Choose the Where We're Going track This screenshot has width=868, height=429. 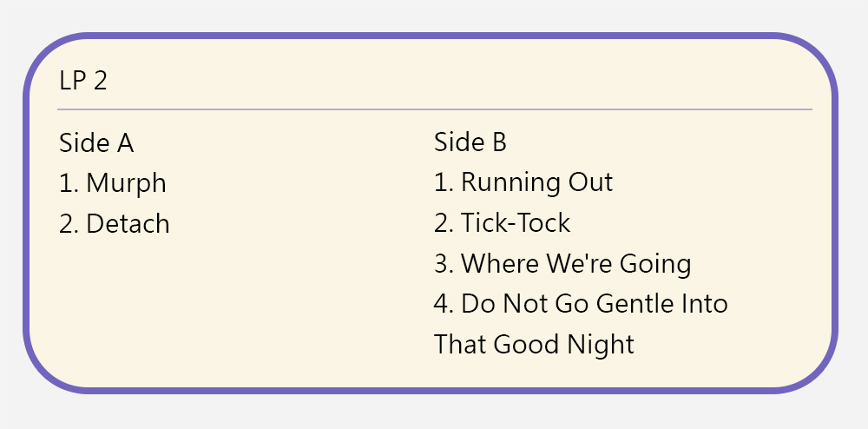pyautogui.click(x=575, y=263)
